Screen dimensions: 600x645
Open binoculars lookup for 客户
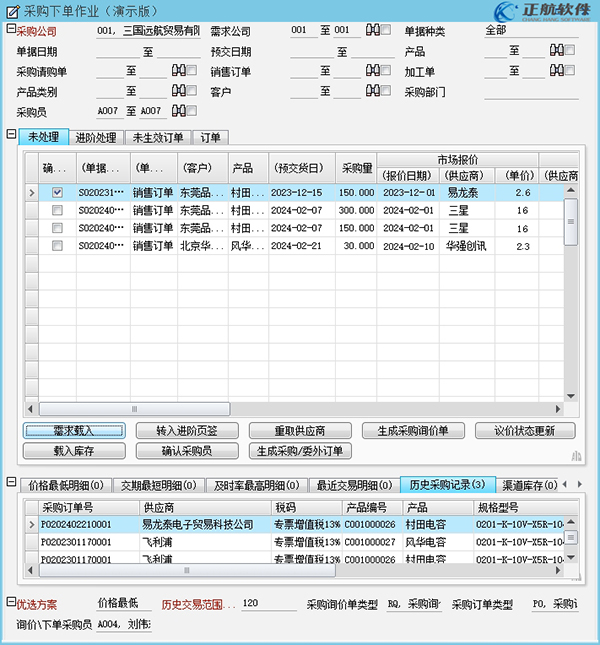click(x=373, y=90)
